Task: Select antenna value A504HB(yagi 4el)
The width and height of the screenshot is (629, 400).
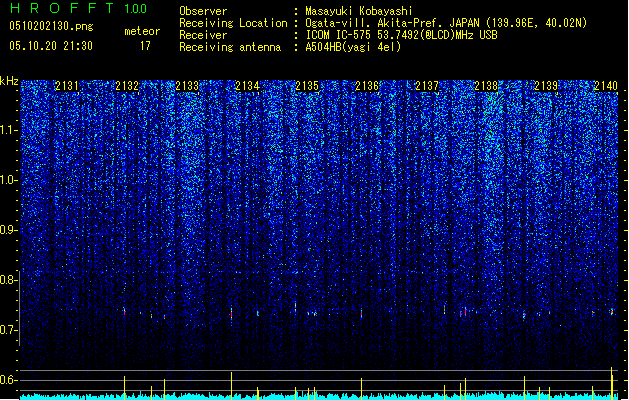Action: coord(353,47)
